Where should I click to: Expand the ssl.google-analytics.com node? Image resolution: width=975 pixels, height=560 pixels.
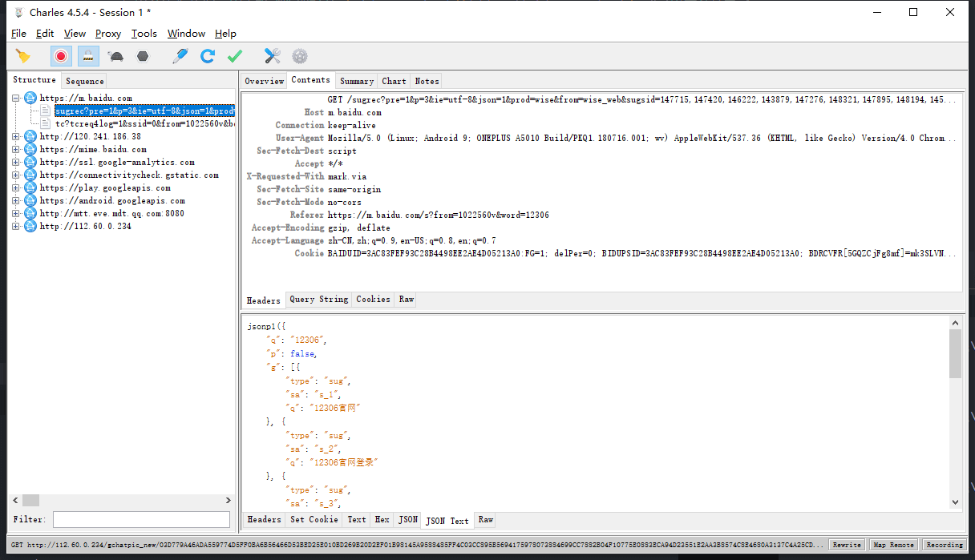tap(16, 162)
